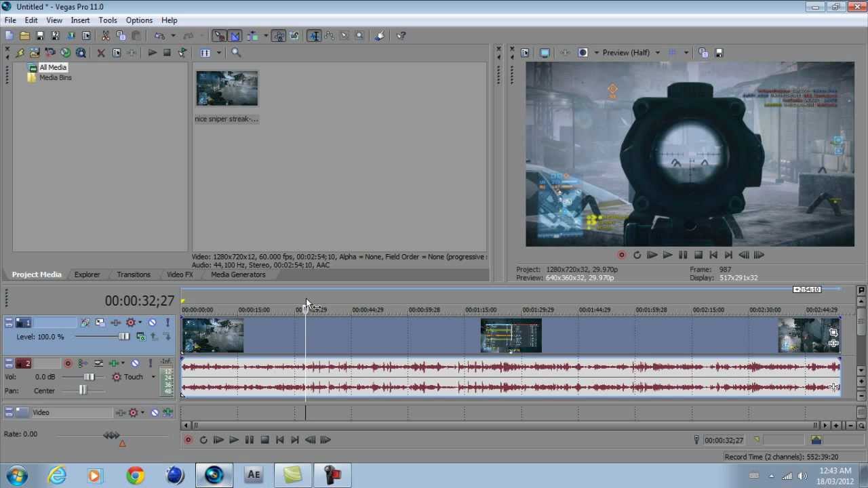Click the Save project floppy icon
This screenshot has height=488, width=868.
40,36
